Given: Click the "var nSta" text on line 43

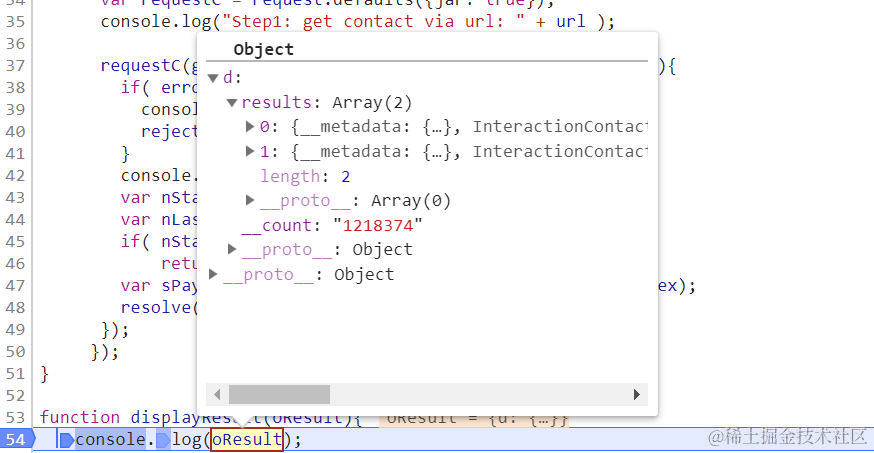Looking at the screenshot, I should tap(159, 198).
